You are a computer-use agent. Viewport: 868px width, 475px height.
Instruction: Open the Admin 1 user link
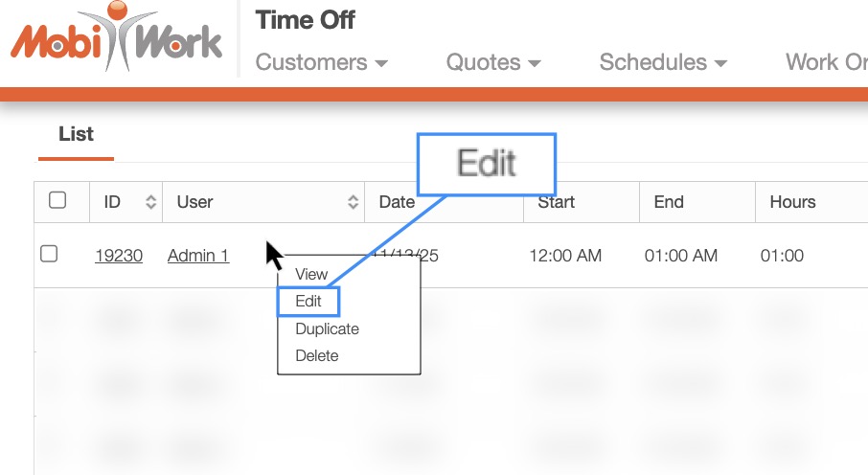click(x=198, y=256)
